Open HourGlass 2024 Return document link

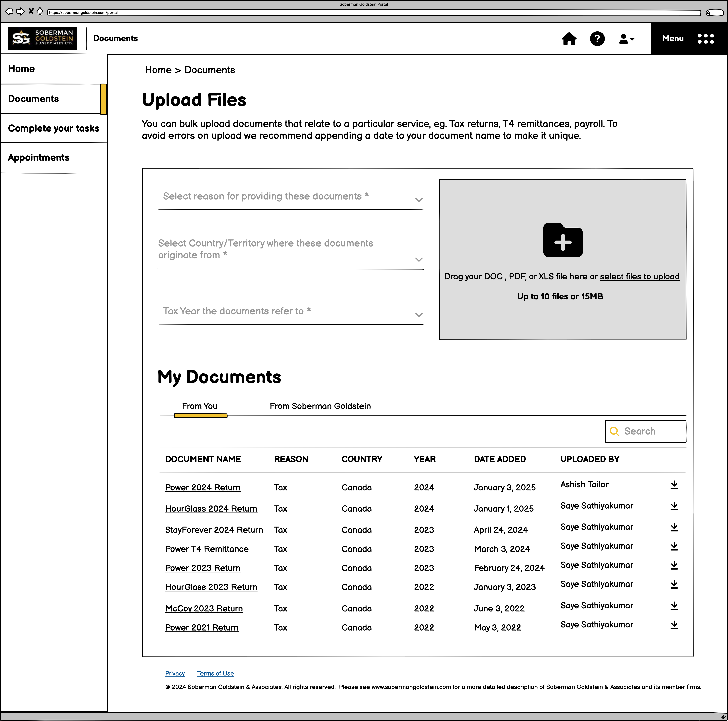coord(211,509)
